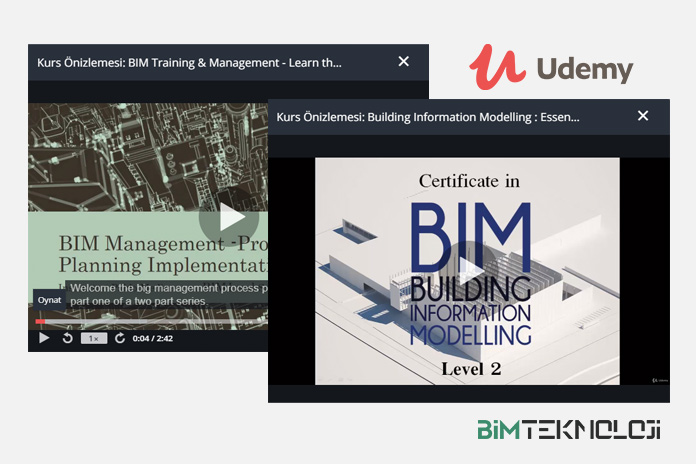Click the play overlay on the Certificate video
Image resolution: width=696 pixels, height=464 pixels.
pyautogui.click(x=466, y=272)
